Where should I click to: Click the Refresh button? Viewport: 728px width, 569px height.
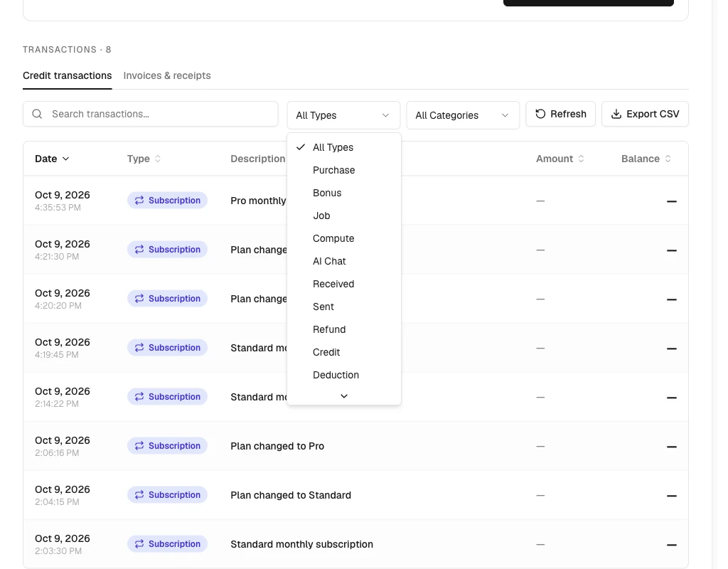tap(560, 114)
